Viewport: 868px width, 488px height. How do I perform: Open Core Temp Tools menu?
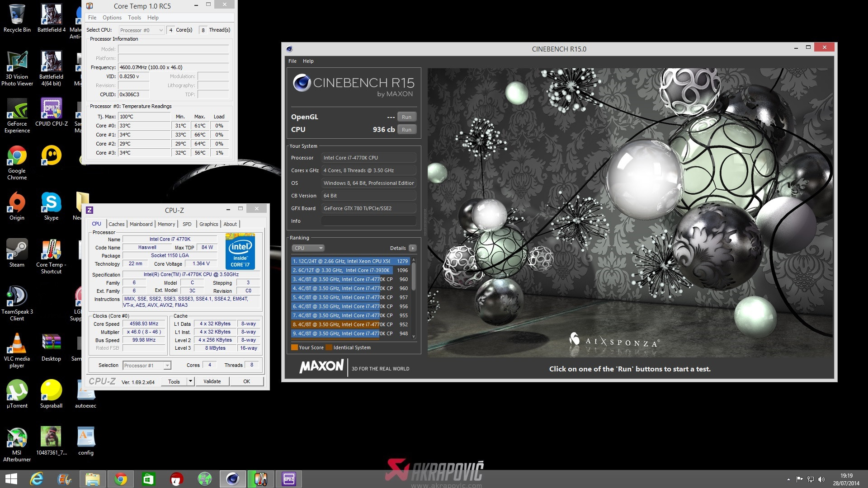pos(134,18)
